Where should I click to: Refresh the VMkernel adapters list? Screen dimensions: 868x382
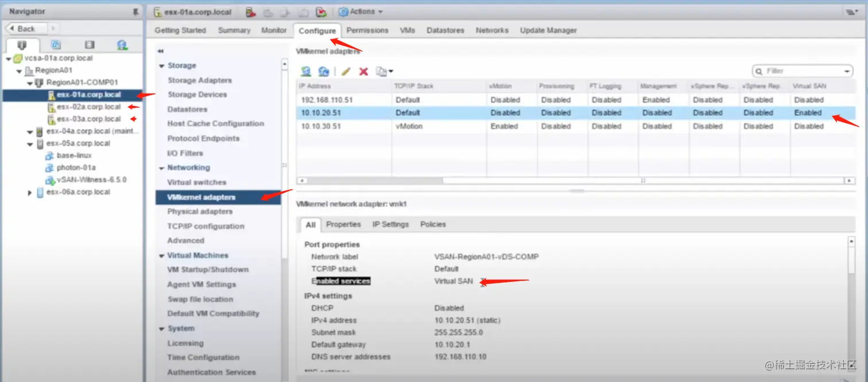point(324,71)
